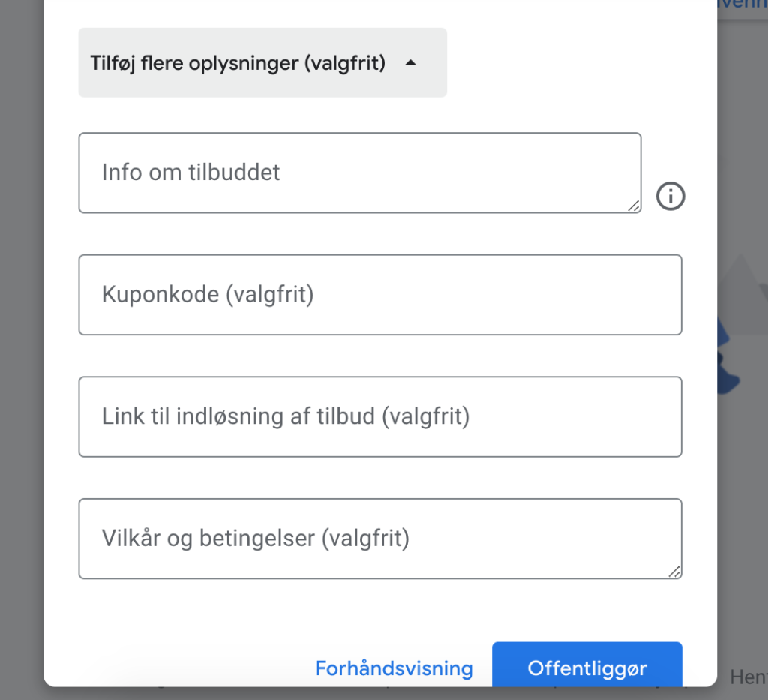Click the Vilkår og betingelser placeholder label
This screenshot has width=768, height=700.
click(x=256, y=539)
